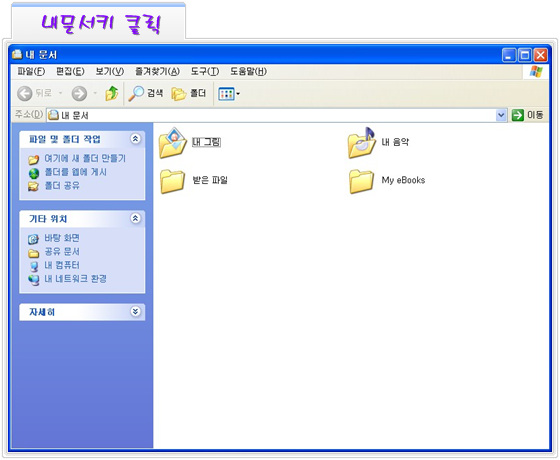Click the Back (뒤로) arrow icon
Viewport: 560px width, 460px height.
(25, 94)
